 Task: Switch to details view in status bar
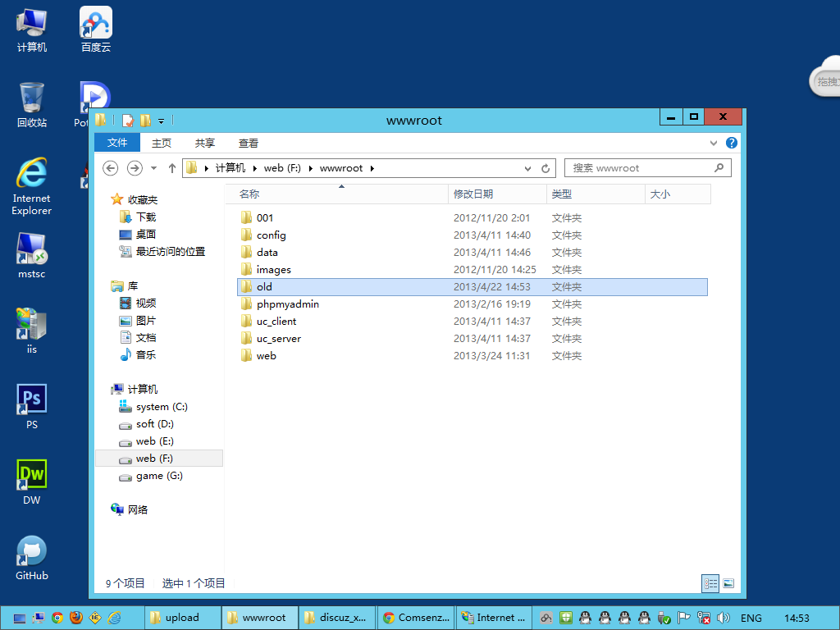point(710,583)
